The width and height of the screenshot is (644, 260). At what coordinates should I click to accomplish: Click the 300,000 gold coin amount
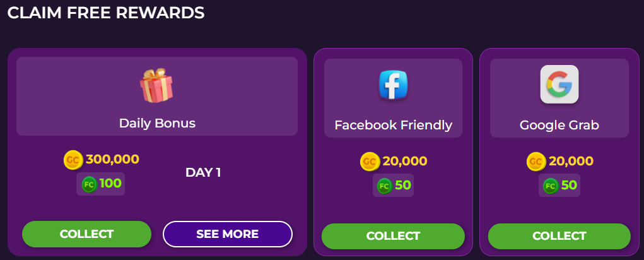(x=112, y=160)
